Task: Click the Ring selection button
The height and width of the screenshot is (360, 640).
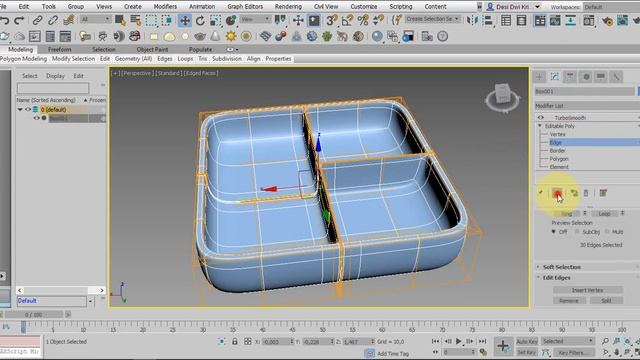Action: [x=567, y=213]
